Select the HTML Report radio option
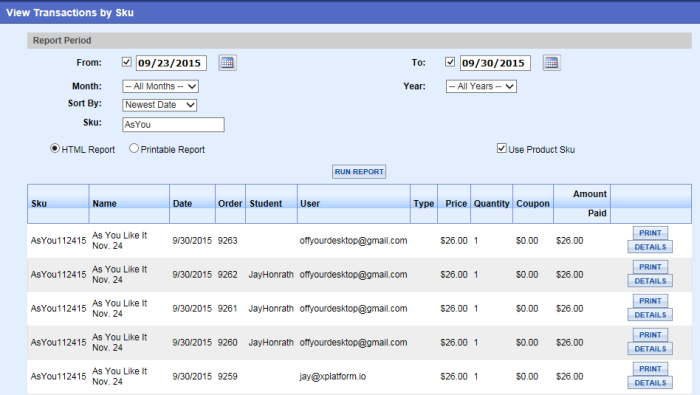The height and width of the screenshot is (395, 700). (55, 149)
